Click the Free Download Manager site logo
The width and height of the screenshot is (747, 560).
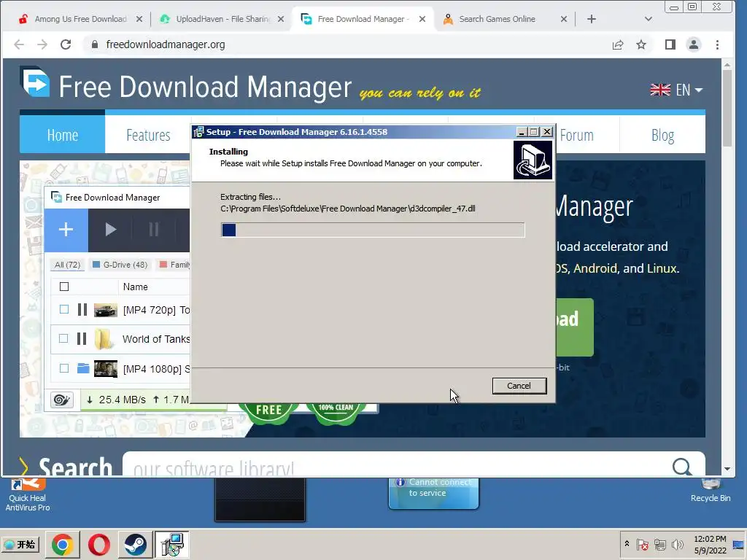tap(35, 82)
